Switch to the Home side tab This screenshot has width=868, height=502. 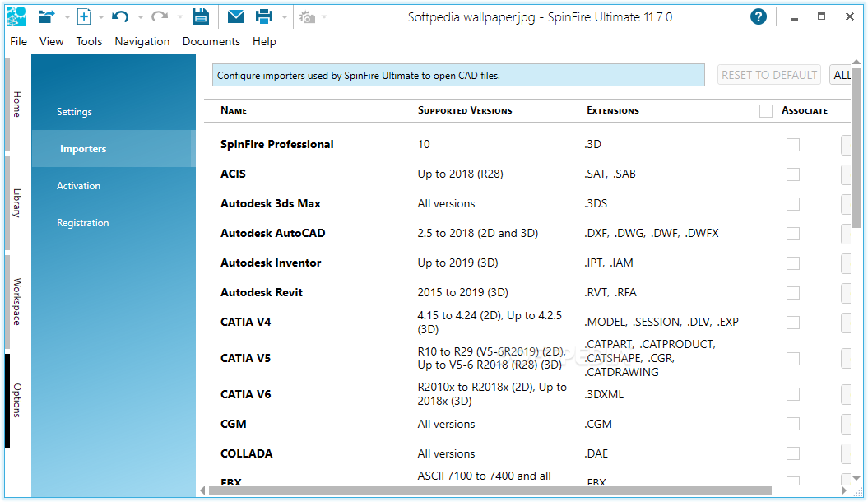click(17, 104)
